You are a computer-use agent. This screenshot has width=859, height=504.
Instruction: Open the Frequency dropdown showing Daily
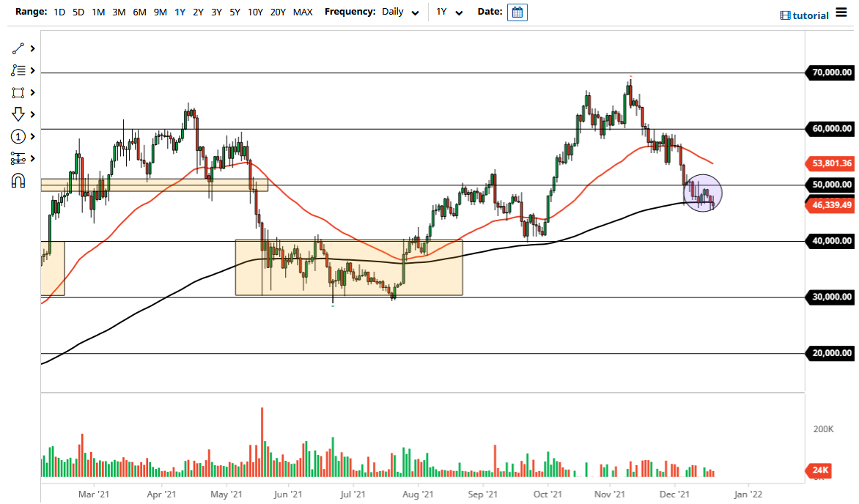[x=398, y=12]
